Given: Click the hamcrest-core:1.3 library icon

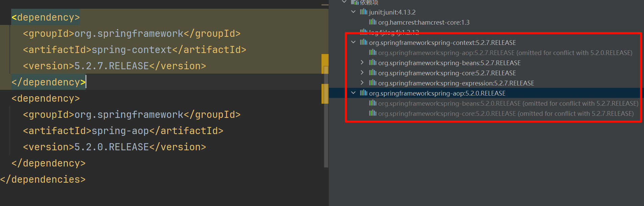Looking at the screenshot, I should (x=372, y=22).
